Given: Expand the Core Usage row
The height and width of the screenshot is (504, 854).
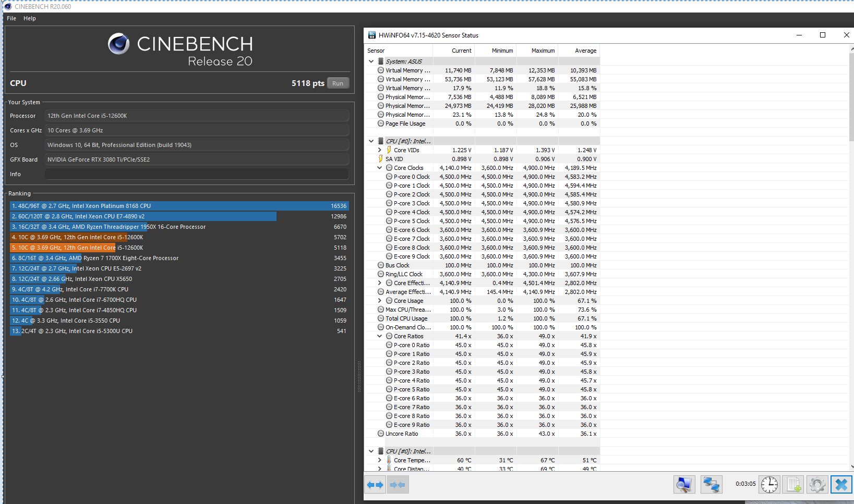Looking at the screenshot, I should [380, 301].
